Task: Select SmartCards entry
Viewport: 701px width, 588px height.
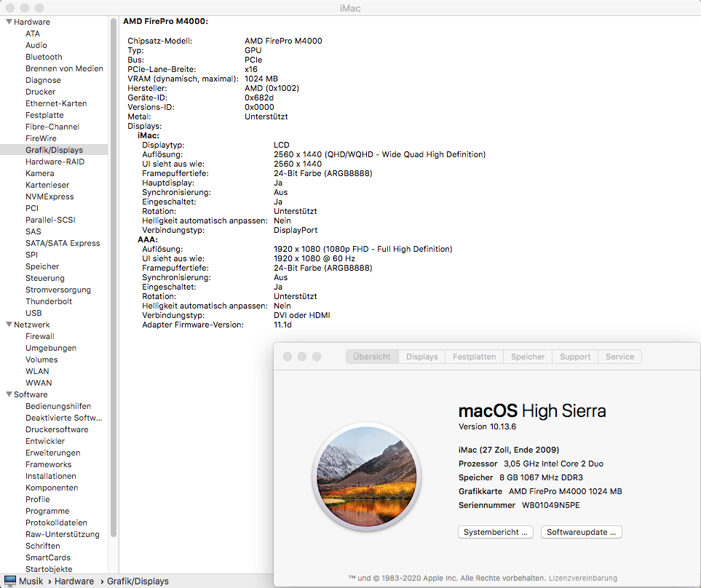Action: pyautogui.click(x=48, y=557)
